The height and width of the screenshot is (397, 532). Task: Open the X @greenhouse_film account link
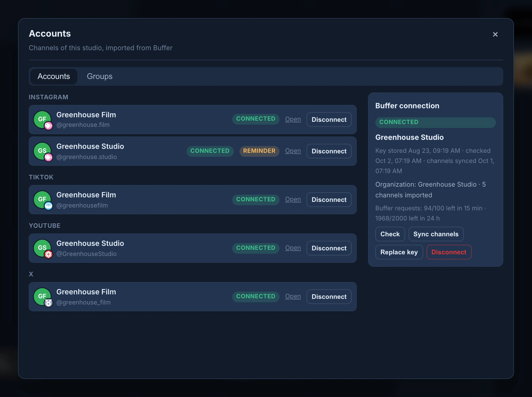coord(293,296)
